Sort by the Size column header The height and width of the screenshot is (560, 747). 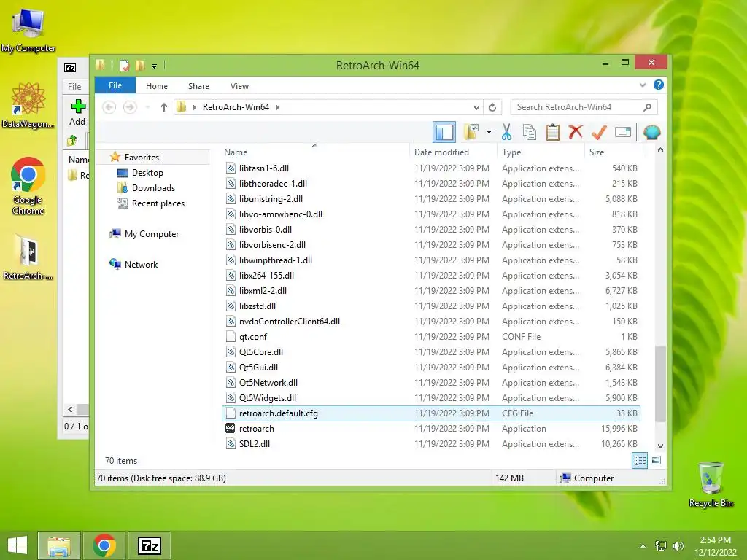tap(614, 152)
